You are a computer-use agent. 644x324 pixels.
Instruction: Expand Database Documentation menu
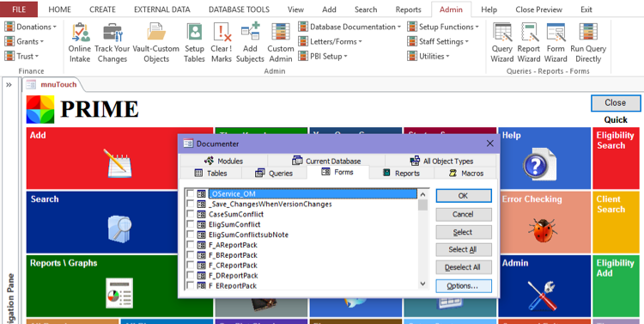(349, 27)
